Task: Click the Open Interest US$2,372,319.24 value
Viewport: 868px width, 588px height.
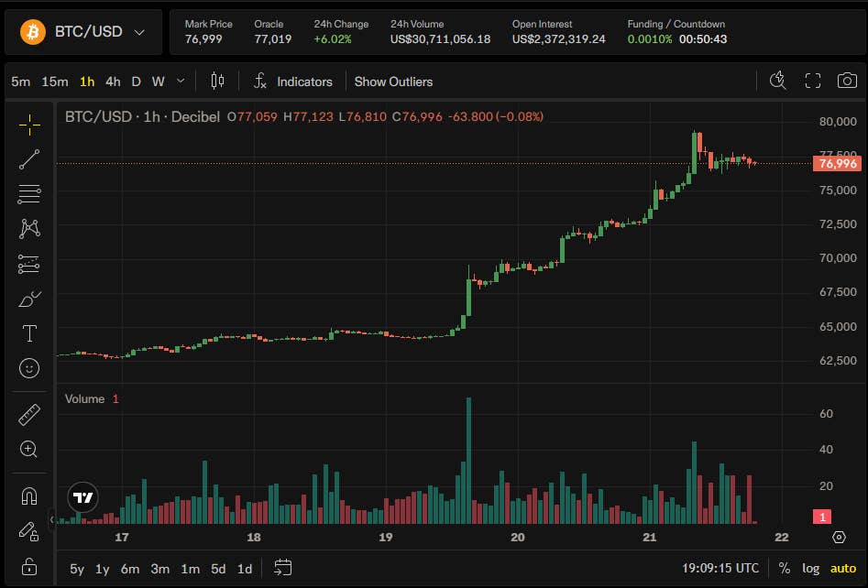Action: [x=558, y=39]
